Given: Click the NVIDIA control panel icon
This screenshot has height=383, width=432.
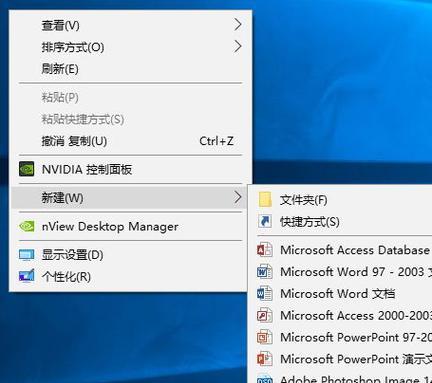Looking at the screenshot, I should 26,169.
